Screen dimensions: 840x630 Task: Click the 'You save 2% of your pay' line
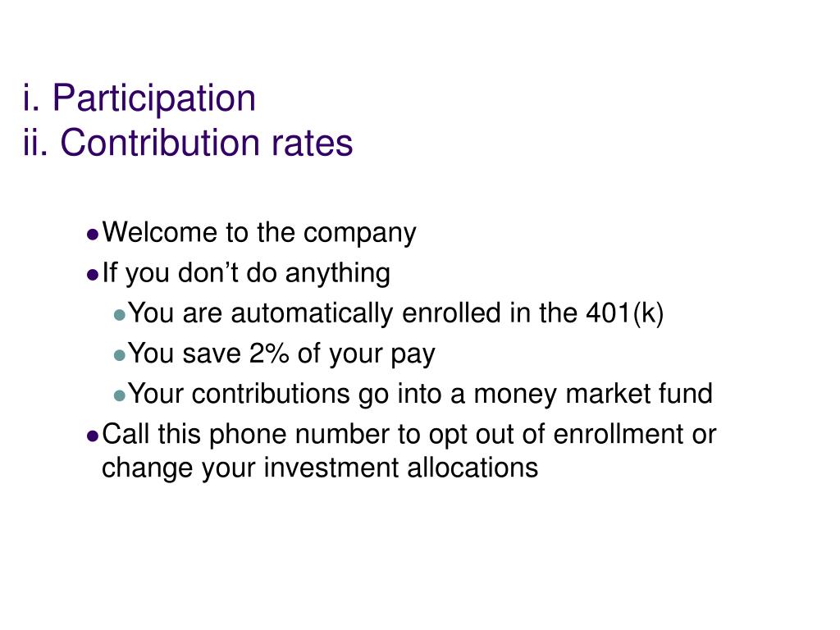coord(282,354)
